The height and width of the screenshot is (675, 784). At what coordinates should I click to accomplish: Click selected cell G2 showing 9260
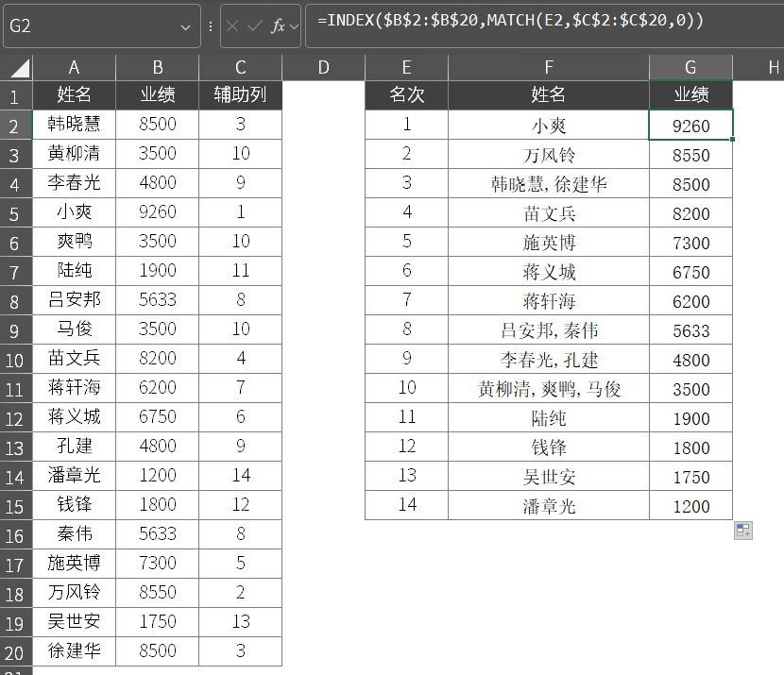coord(690,125)
